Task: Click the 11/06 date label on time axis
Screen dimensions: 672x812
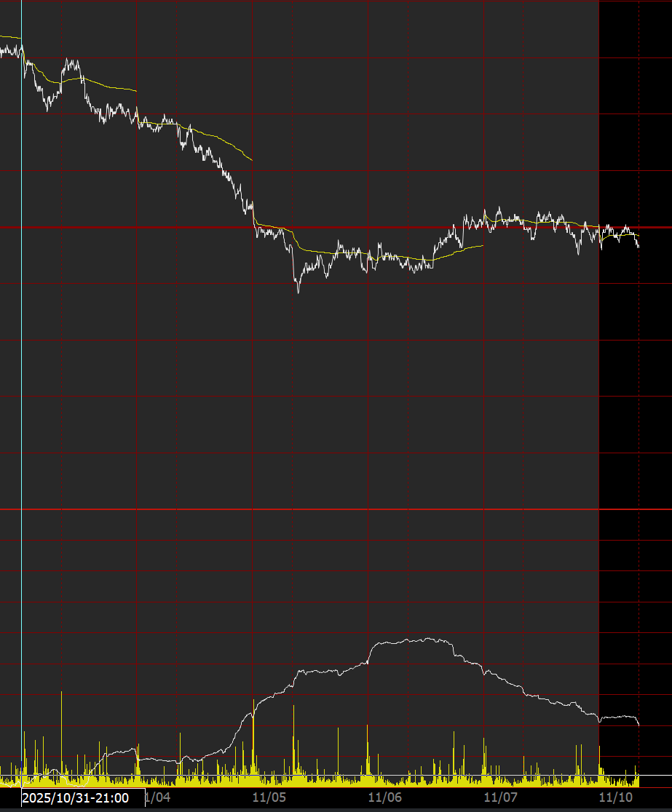Action: [x=386, y=798]
